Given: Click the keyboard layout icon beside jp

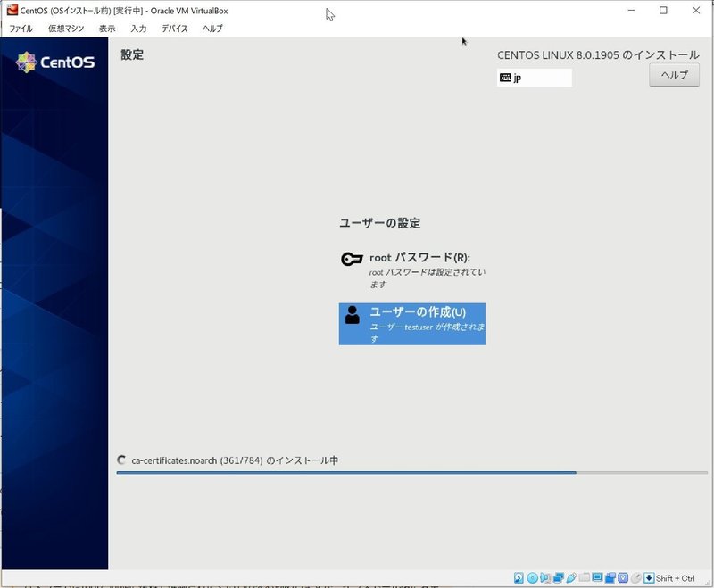Looking at the screenshot, I should tap(505, 78).
